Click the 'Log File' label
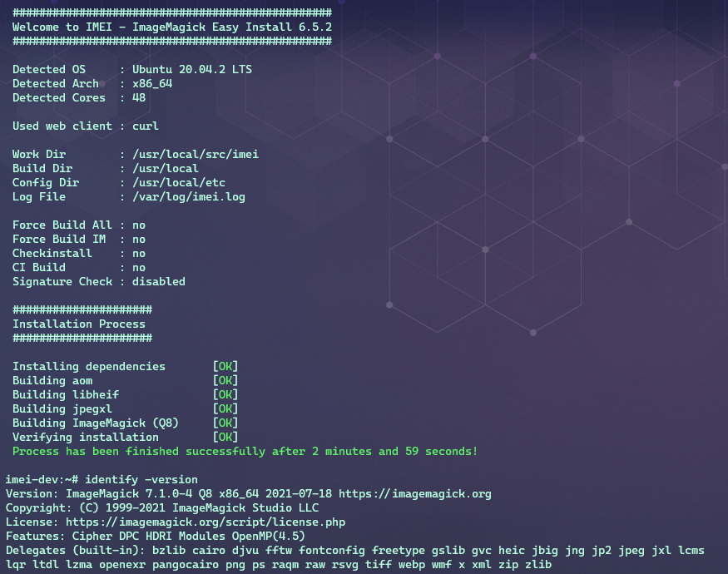Screen dimensions: 728x574 39,197
